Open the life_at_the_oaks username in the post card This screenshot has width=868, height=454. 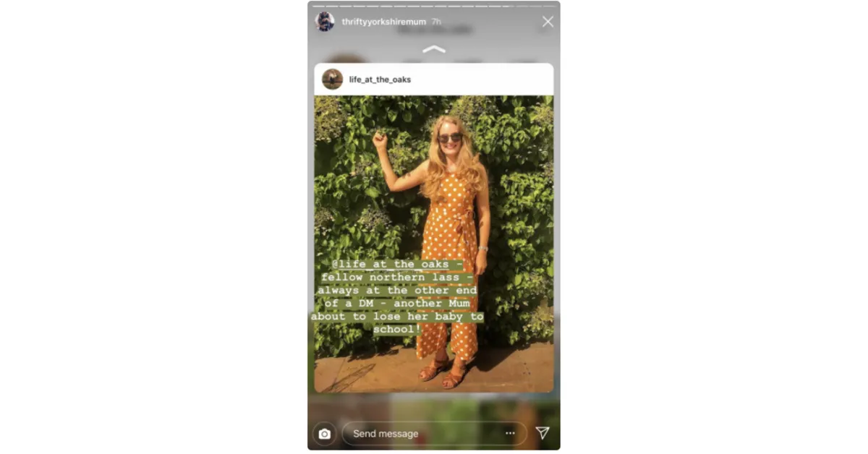[380, 80]
